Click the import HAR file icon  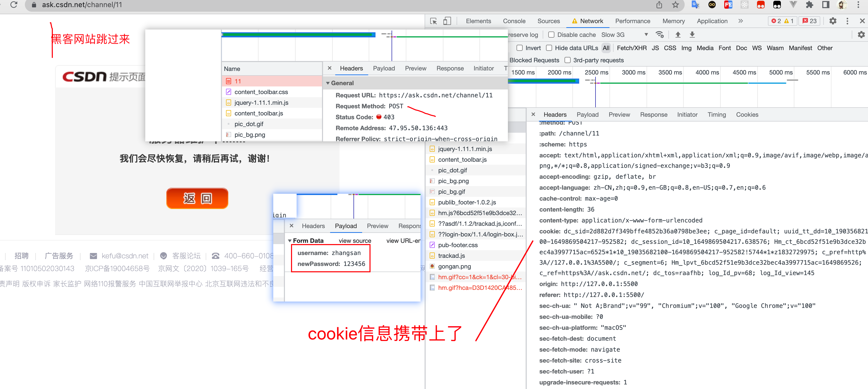(x=678, y=35)
